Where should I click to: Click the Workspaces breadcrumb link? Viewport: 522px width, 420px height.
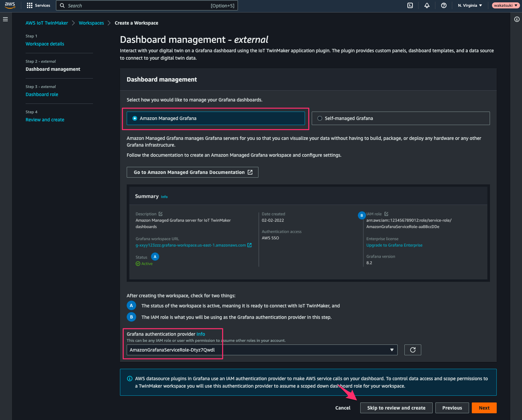91,23
